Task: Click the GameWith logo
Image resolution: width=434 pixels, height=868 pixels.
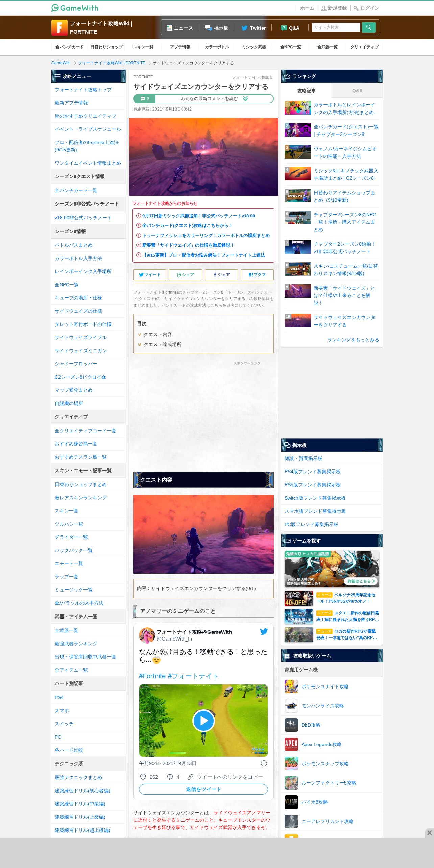Action: click(75, 8)
